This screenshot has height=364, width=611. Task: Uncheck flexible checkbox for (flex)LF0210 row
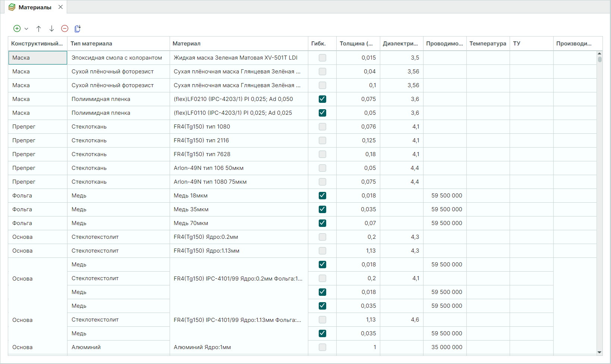pos(322,99)
